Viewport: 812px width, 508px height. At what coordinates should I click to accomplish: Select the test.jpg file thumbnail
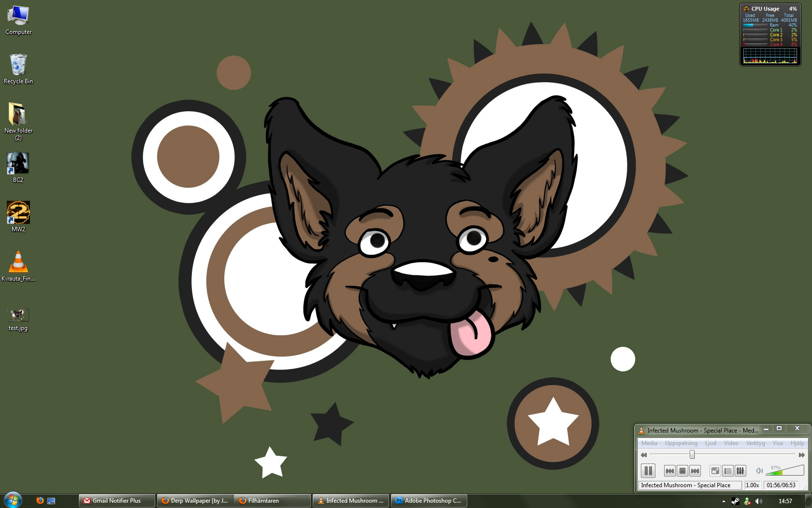point(18,319)
